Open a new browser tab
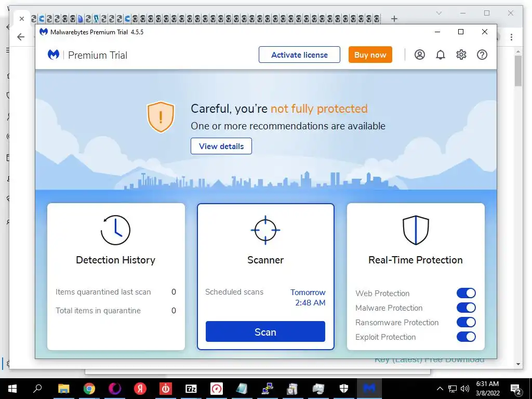The width and height of the screenshot is (532, 399). pyautogui.click(x=394, y=19)
